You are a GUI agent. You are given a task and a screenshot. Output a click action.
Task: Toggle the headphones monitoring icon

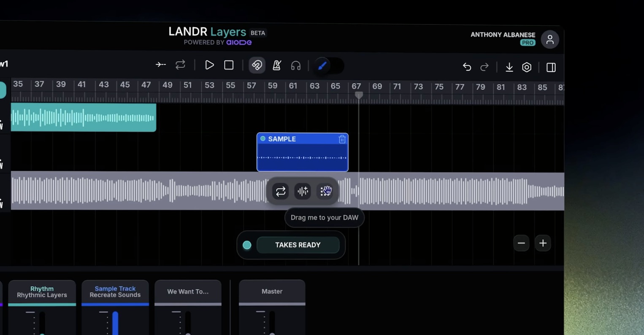click(x=296, y=66)
